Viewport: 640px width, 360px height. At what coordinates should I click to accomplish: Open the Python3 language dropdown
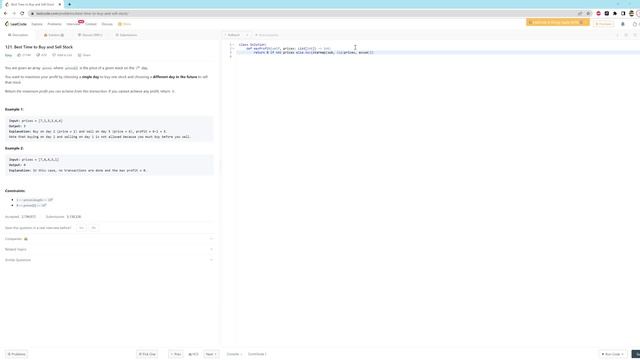(x=237, y=35)
